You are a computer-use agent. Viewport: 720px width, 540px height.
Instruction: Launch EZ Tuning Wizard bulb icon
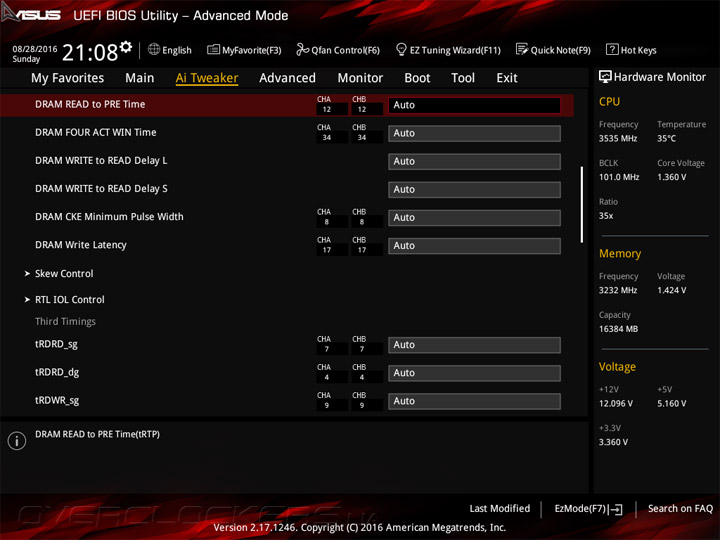click(401, 49)
